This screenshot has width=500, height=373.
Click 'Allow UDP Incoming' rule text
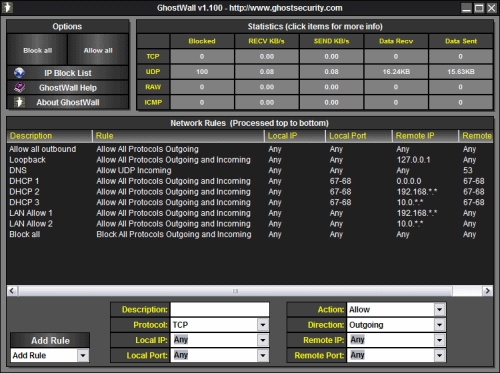click(134, 170)
